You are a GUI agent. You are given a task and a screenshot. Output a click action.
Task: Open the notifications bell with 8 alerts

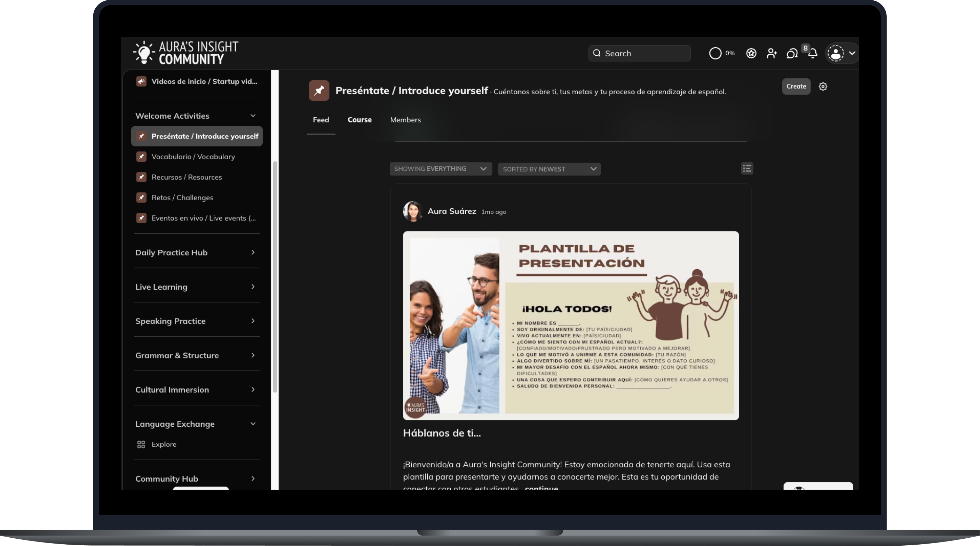[x=813, y=54]
